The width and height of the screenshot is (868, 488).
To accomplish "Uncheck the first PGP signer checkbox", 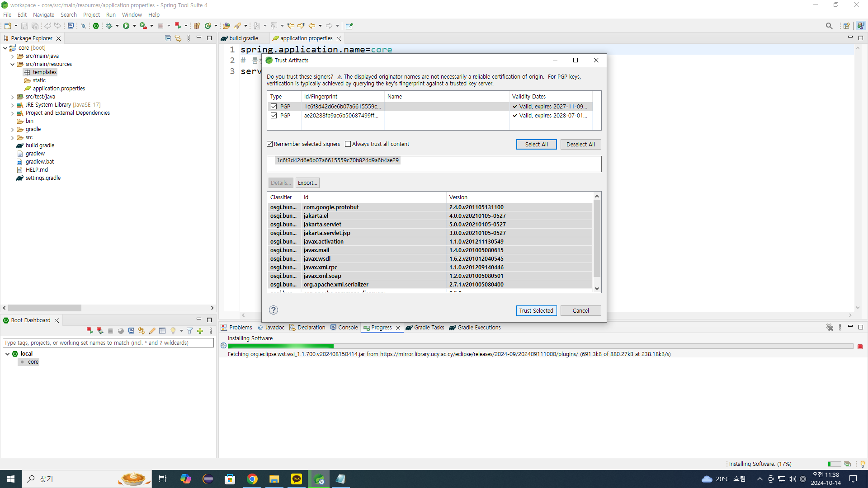I will (x=274, y=107).
